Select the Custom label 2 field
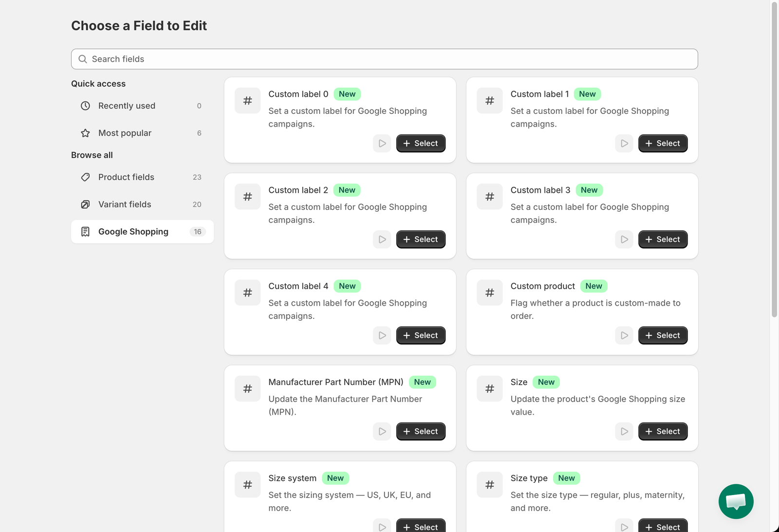This screenshot has width=779, height=532. click(421, 239)
